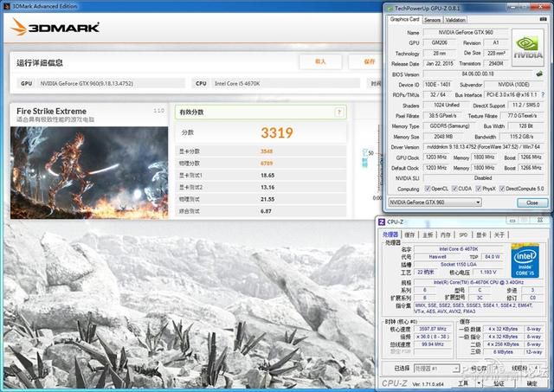Toggle the PhysX checkbox
554x392 pixels.
click(x=479, y=189)
